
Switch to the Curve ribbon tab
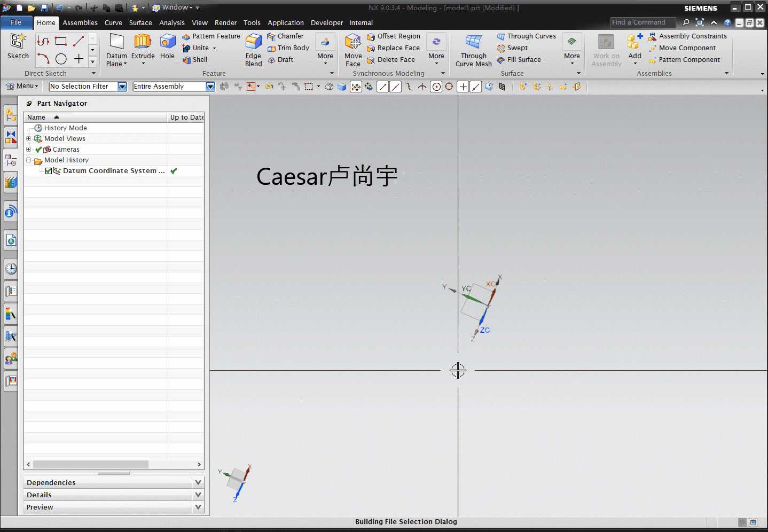[x=113, y=22]
